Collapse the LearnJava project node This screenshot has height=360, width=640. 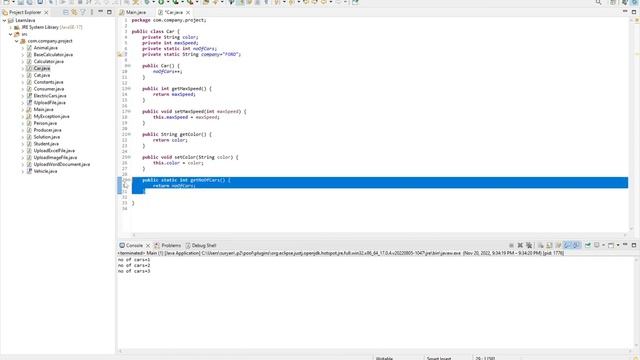4,20
